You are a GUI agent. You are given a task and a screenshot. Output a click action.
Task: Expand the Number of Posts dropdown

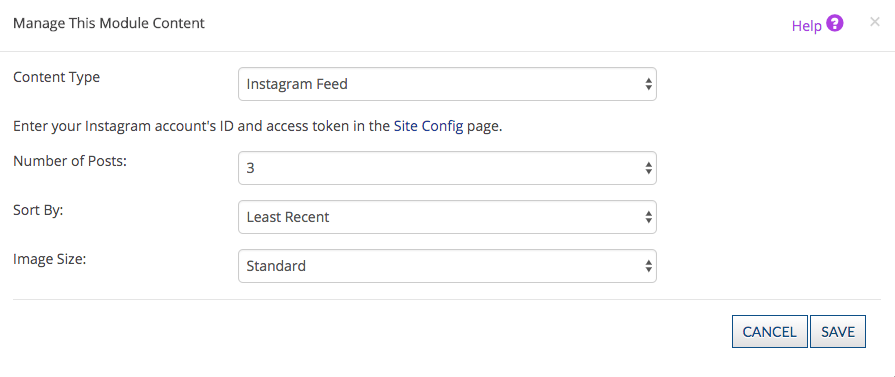pyautogui.click(x=447, y=168)
